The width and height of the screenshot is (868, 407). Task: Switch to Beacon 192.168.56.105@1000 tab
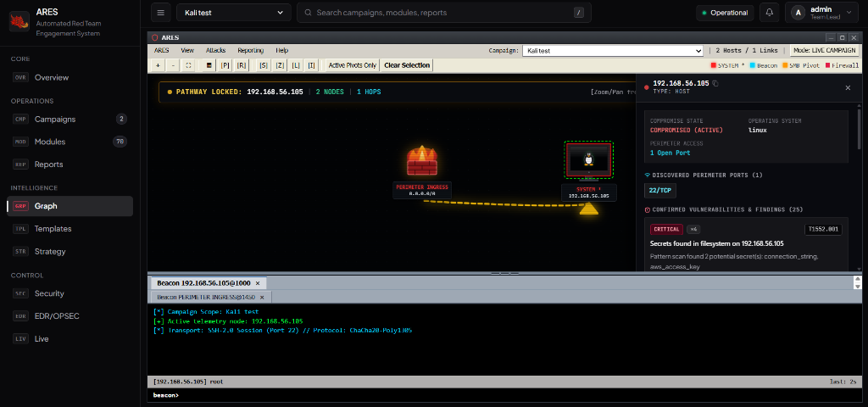[209, 283]
